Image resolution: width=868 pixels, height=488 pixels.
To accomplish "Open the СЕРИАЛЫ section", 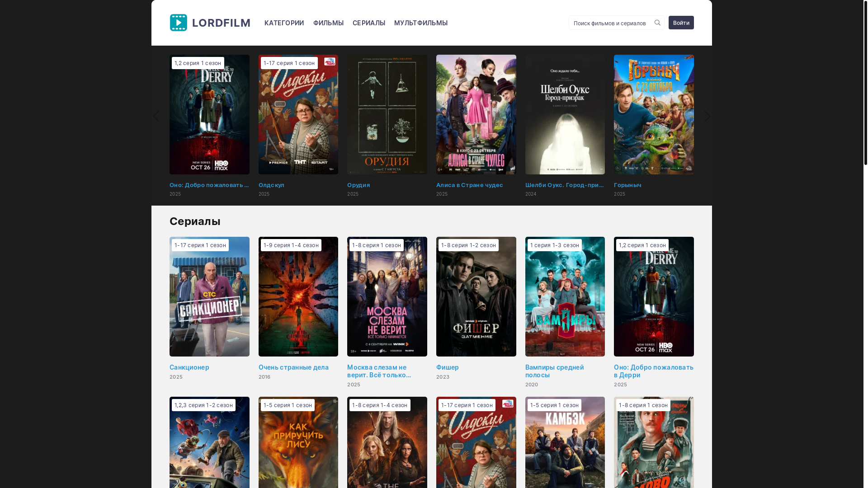I will click(368, 23).
